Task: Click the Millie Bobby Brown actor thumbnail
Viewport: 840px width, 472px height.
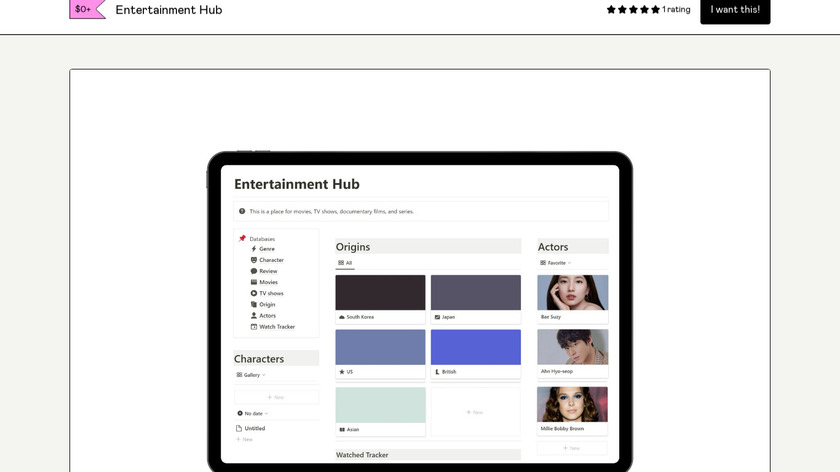Action: pos(573,404)
